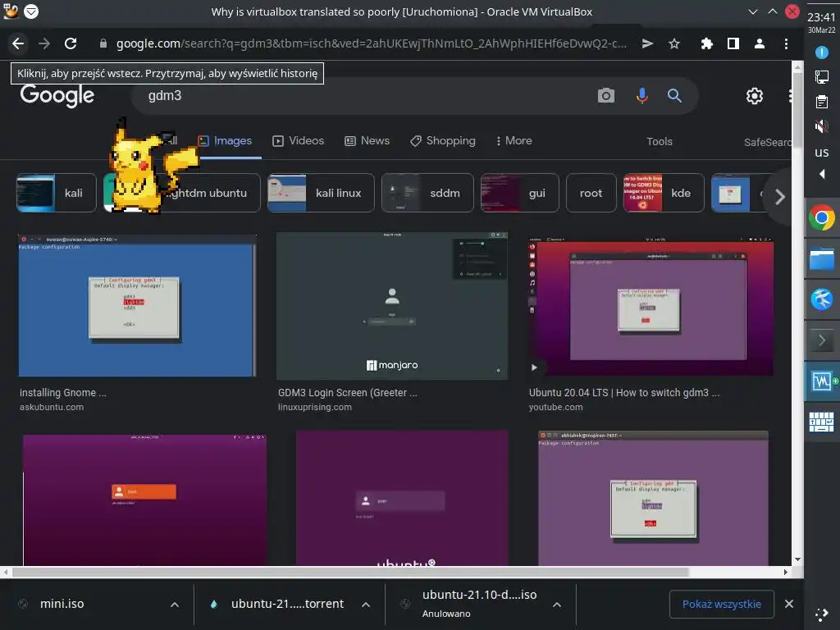Click the muted volume tray icon
840x630 pixels.
pos(821,126)
